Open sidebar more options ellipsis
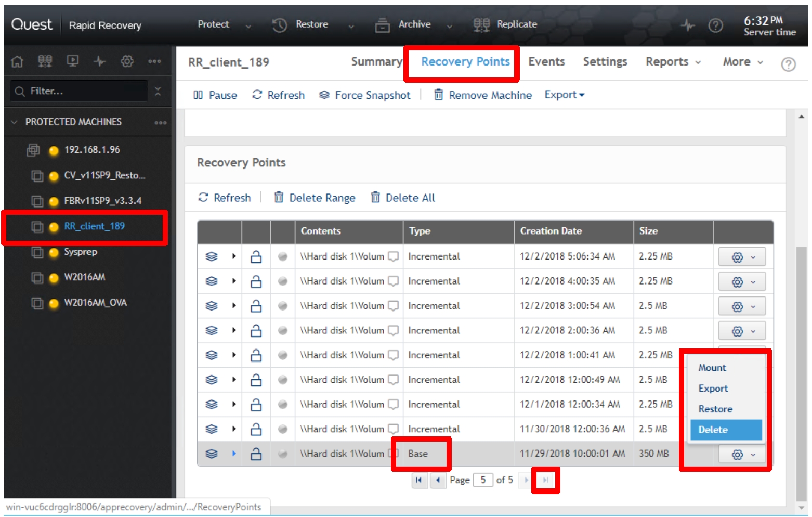812x517 pixels. (154, 61)
